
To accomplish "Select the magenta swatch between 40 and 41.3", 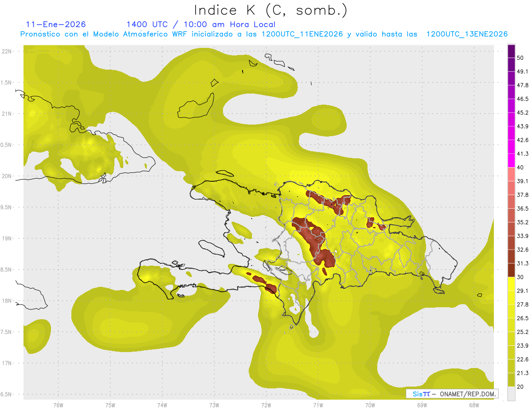I will click(x=511, y=160).
